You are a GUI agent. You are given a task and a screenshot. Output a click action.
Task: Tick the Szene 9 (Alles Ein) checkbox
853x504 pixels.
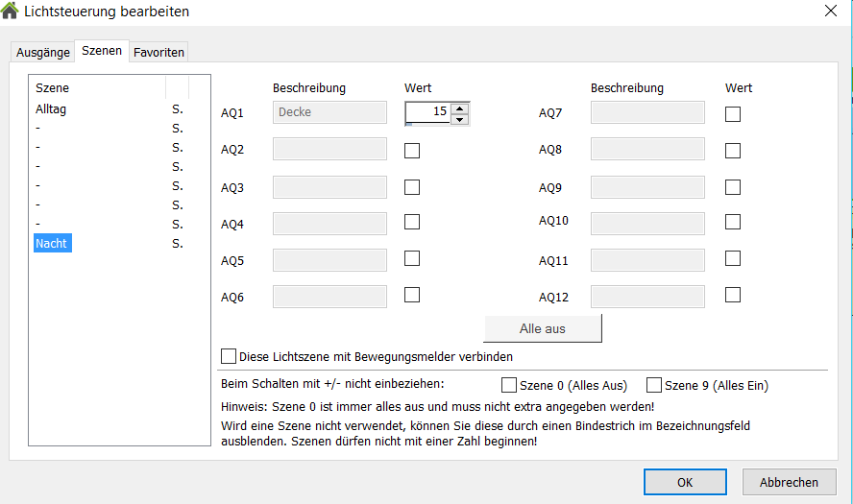tap(654, 385)
